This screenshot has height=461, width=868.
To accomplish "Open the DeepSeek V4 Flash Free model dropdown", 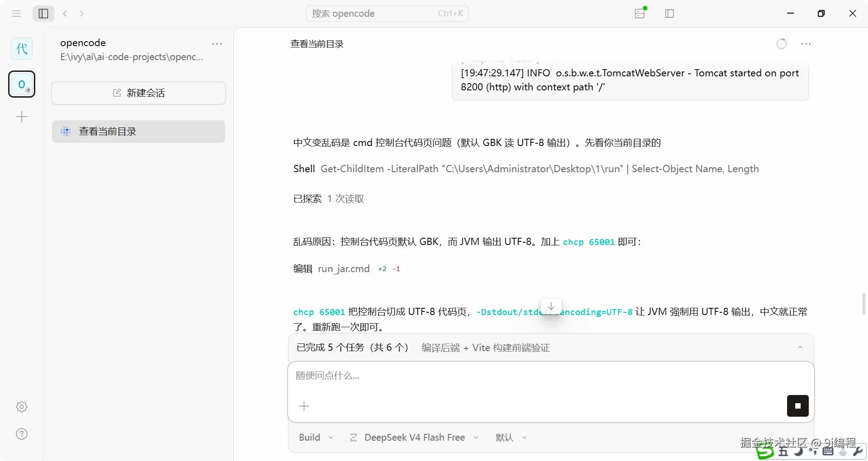I will [x=414, y=437].
